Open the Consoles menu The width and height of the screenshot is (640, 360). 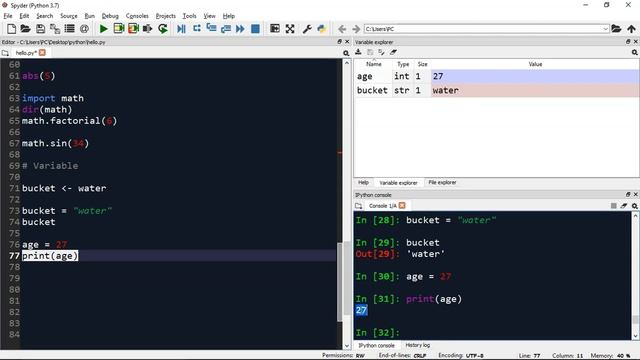[137, 16]
